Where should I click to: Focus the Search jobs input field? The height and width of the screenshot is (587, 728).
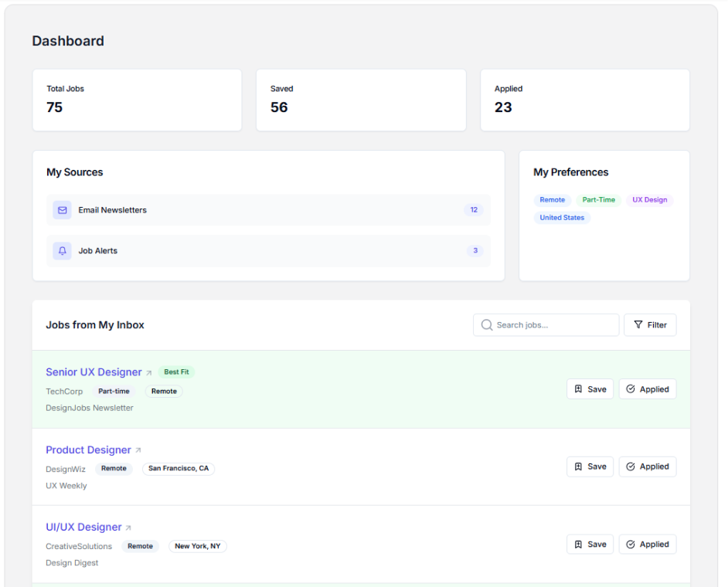[546, 325]
